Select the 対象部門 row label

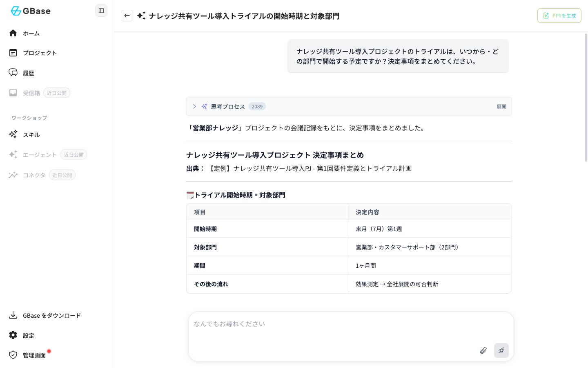coord(205,247)
